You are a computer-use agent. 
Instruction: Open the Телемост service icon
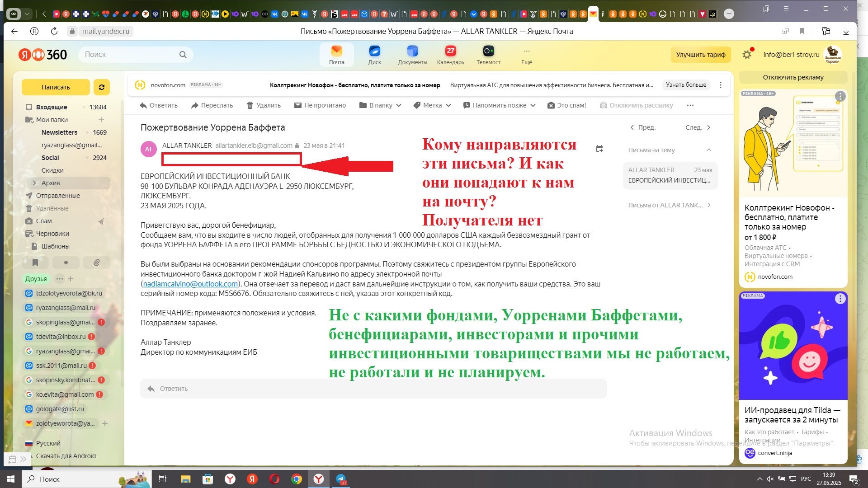coord(488,55)
